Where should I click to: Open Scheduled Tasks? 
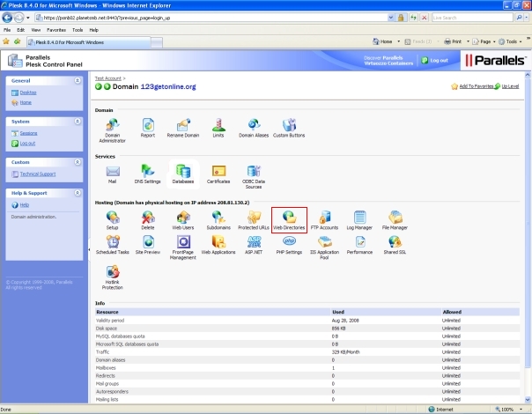tap(113, 245)
